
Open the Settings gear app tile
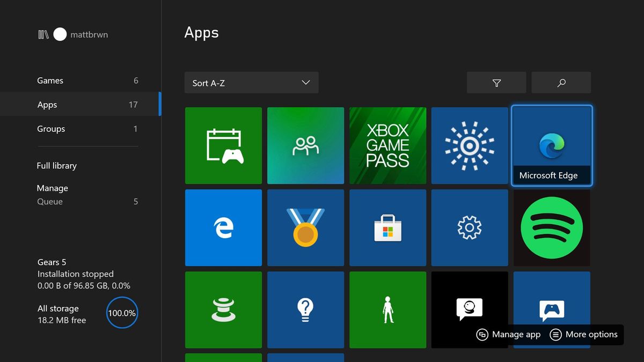(x=470, y=227)
